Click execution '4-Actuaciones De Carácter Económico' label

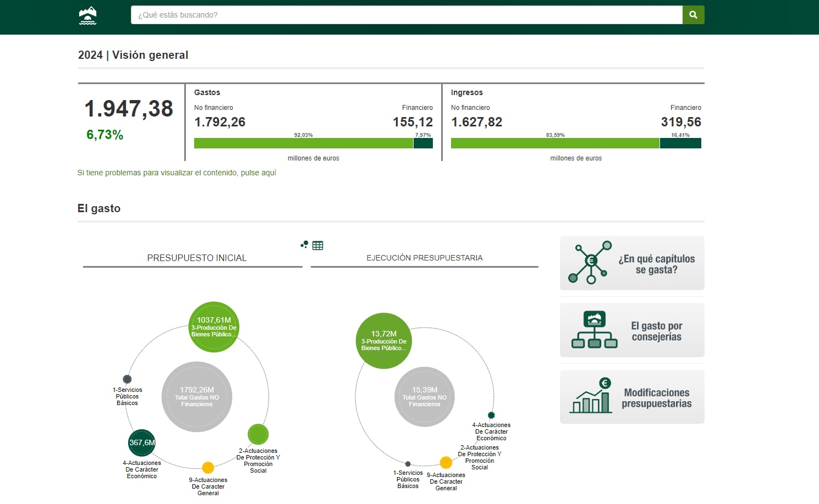click(x=491, y=431)
